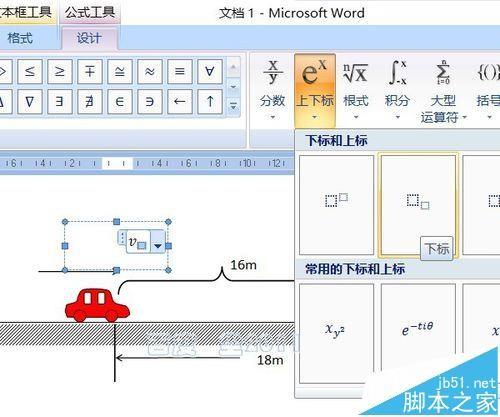Open the 积分 (Integral) gallery
The image size is (500, 417).
click(x=397, y=90)
